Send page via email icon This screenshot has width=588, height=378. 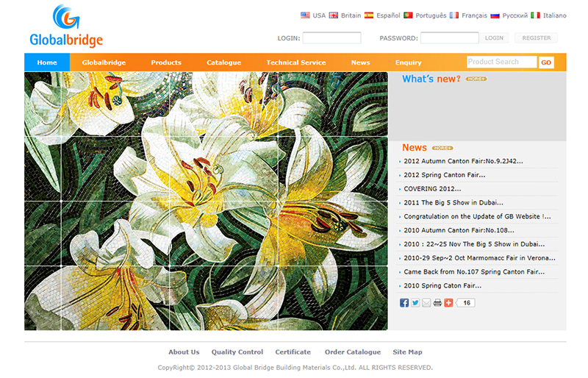pyautogui.click(x=426, y=302)
